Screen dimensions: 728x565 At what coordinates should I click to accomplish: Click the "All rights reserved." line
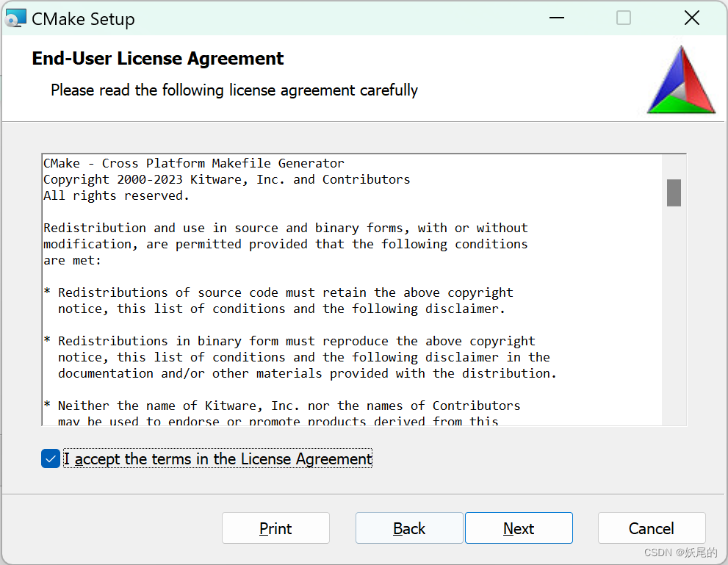(x=116, y=196)
